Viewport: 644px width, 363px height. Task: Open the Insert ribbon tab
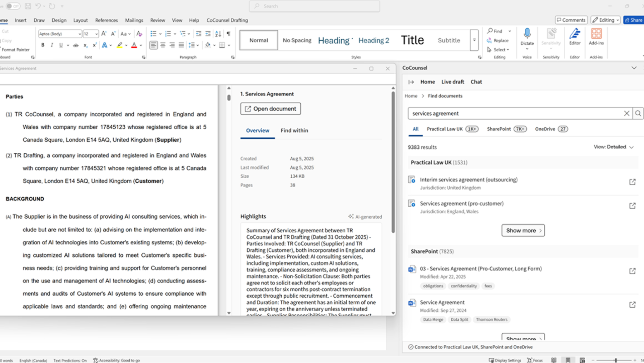click(x=21, y=20)
